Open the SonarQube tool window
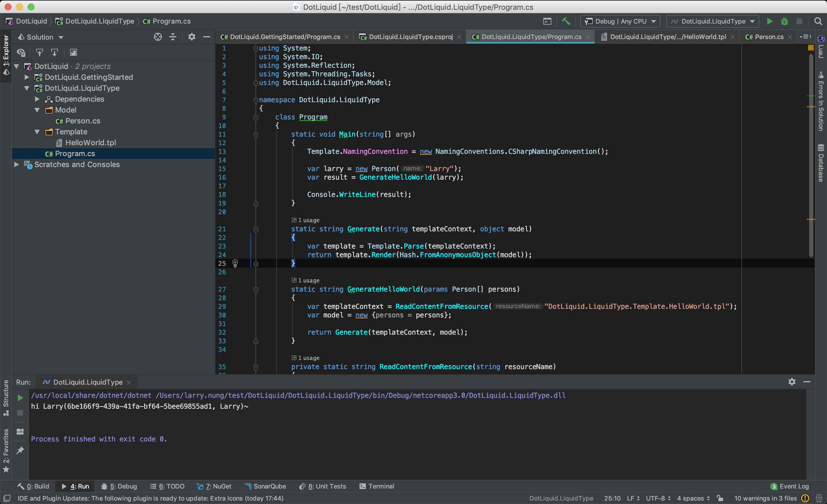 tap(265, 486)
